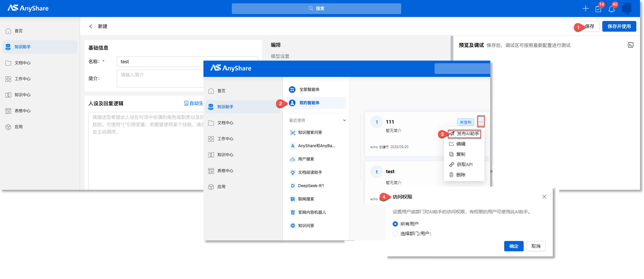Click the AnyShare logo in the top bar

click(28, 8)
